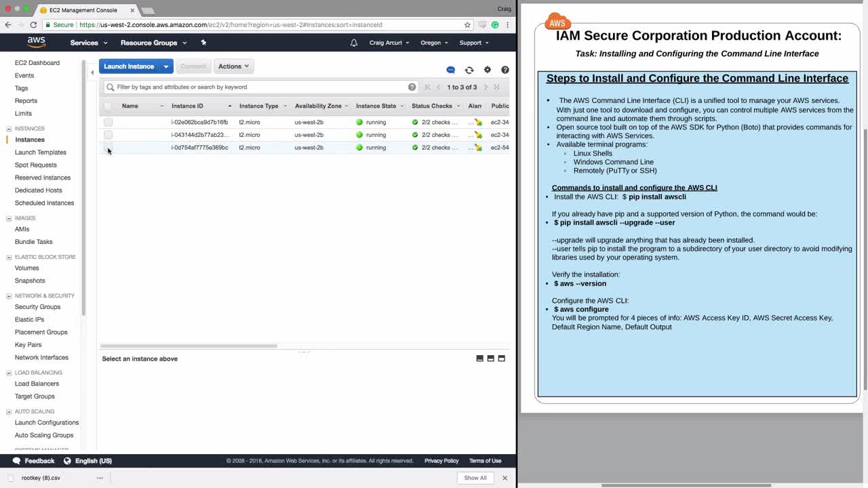Check the box for instance i-043144d2b77ab23
This screenshot has height=488, width=868.
pos(108,135)
